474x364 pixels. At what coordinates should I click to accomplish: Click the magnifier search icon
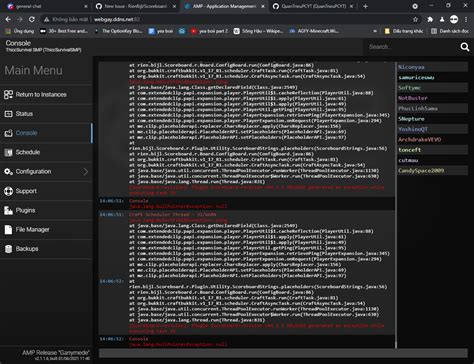465,47
